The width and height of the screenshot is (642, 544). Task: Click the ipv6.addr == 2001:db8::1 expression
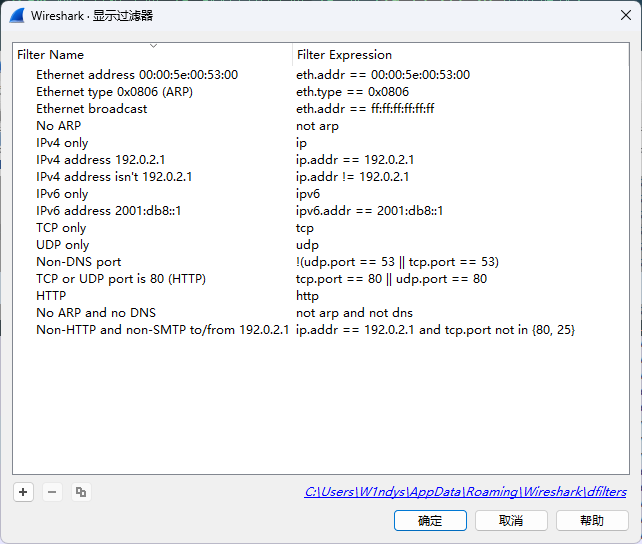coord(369,211)
